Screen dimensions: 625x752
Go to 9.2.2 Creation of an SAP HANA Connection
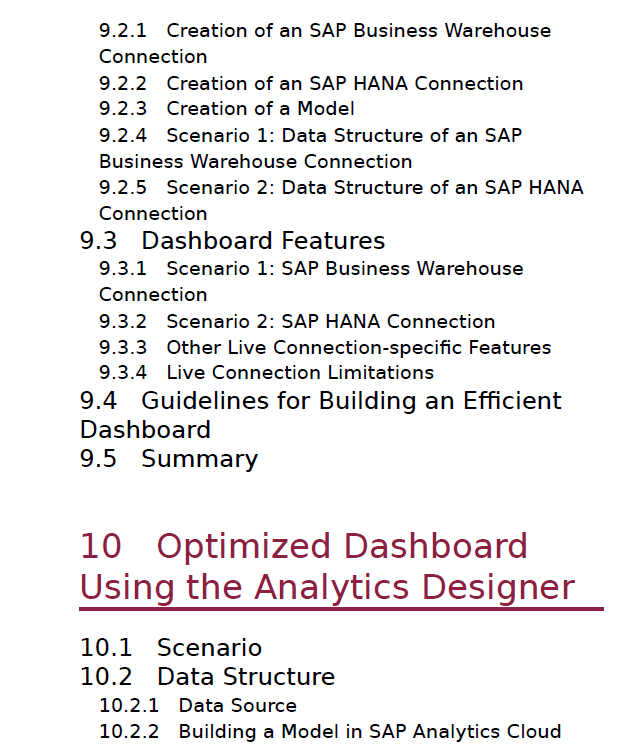311,83
